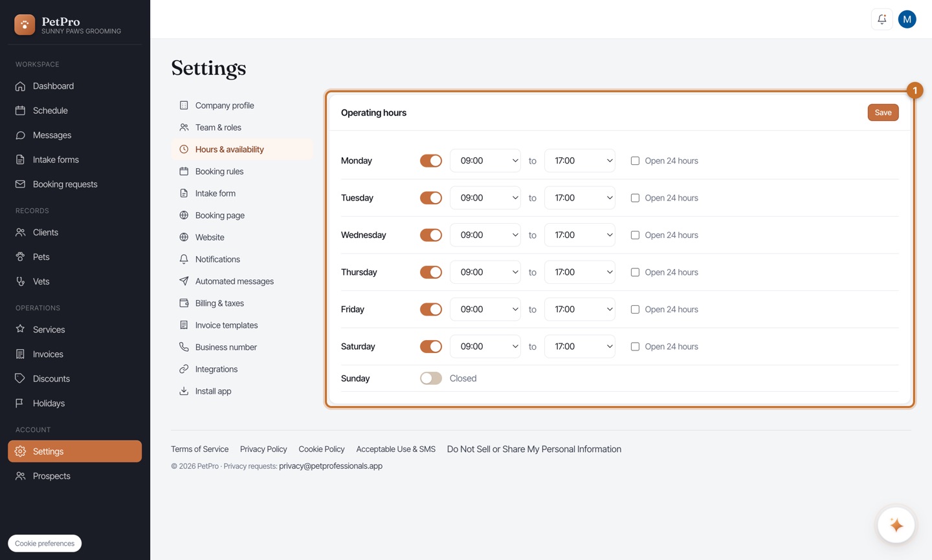This screenshot has height=560, width=932.
Task: Open Monday opening time dropdown
Action: (x=485, y=160)
